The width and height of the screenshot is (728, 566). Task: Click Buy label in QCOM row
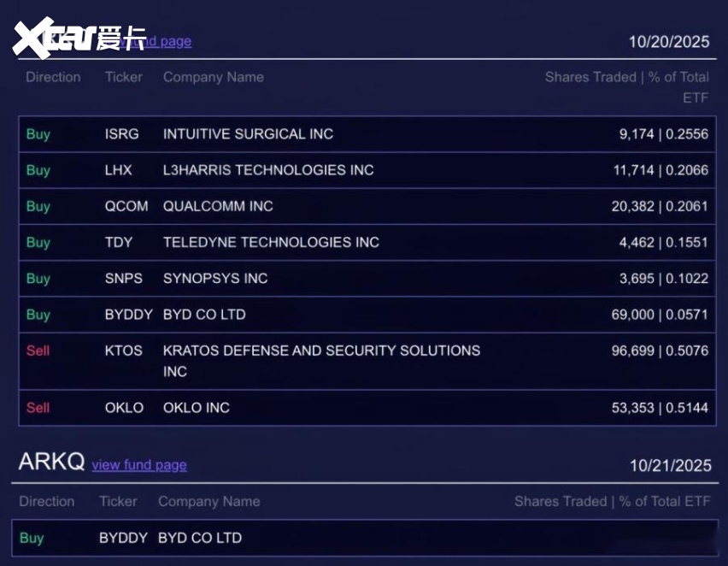pyautogui.click(x=38, y=206)
